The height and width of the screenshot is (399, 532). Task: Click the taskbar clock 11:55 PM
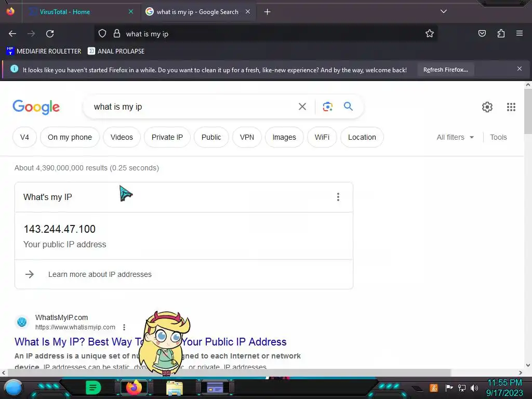click(x=504, y=382)
